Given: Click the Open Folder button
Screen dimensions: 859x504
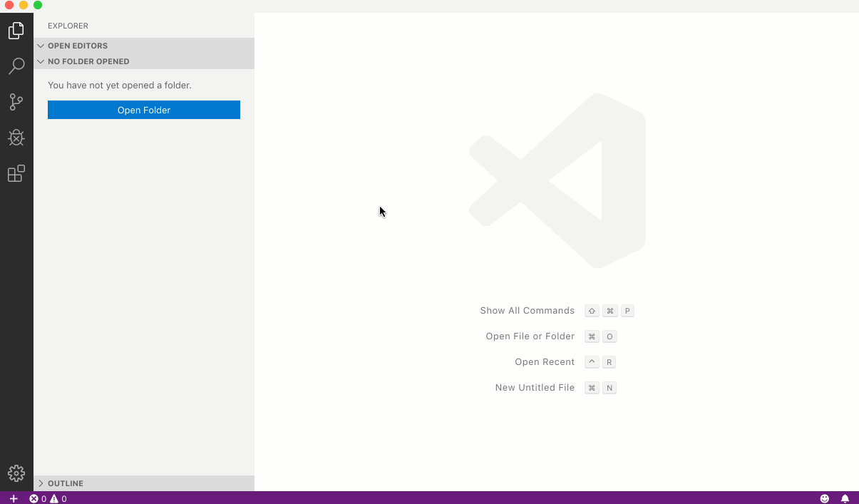Looking at the screenshot, I should [x=144, y=110].
